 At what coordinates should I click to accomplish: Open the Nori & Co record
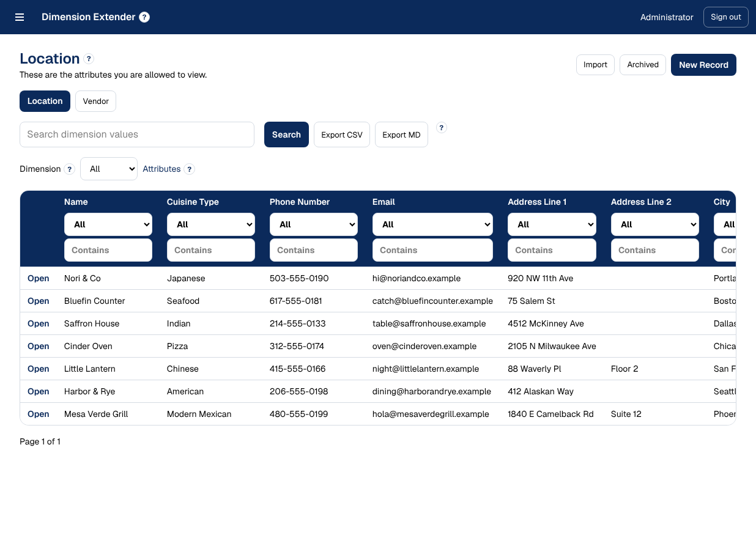[x=38, y=278]
